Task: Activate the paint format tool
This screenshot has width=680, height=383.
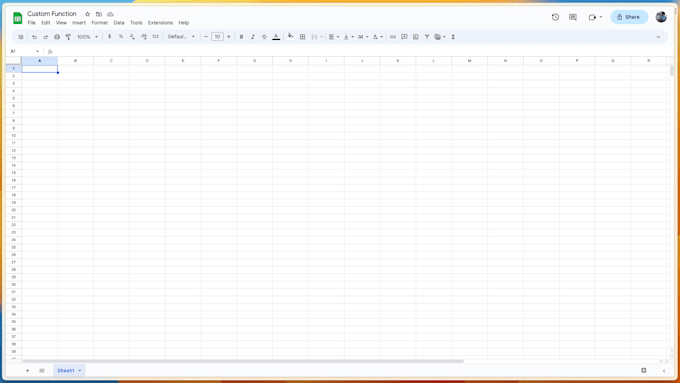Action: [x=68, y=37]
